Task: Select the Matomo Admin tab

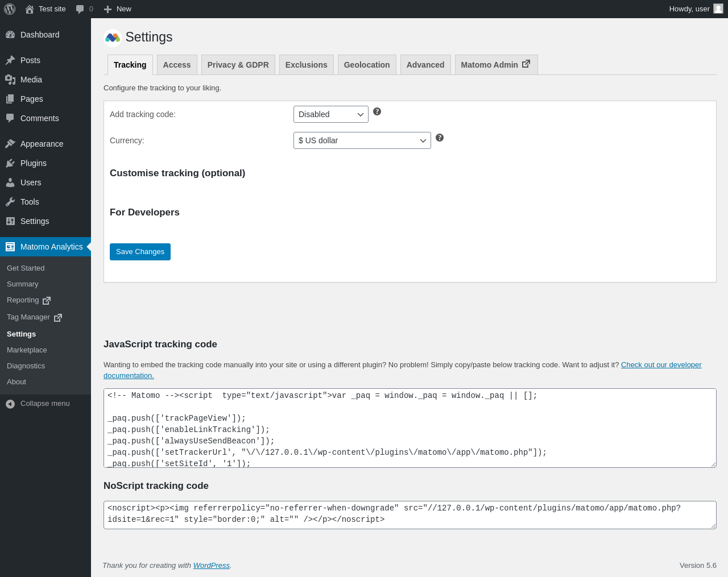Action: 495,65
